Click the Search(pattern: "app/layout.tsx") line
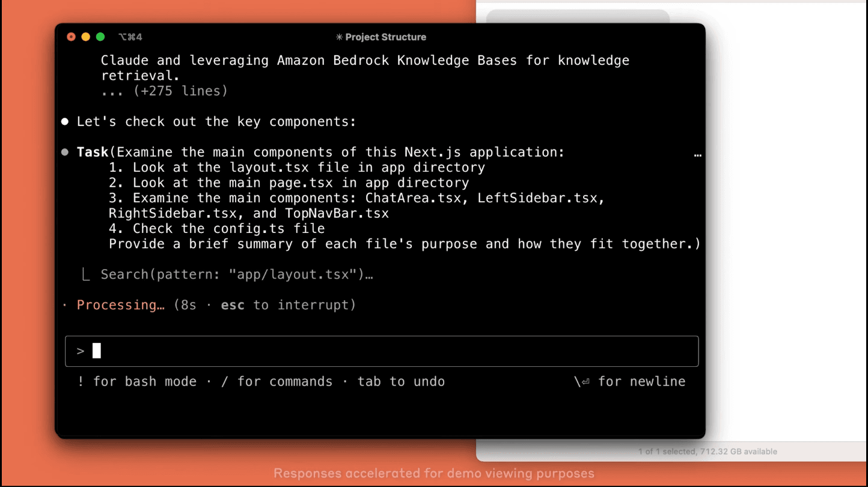 tap(237, 275)
